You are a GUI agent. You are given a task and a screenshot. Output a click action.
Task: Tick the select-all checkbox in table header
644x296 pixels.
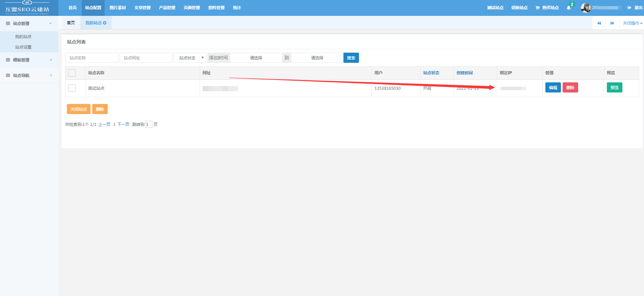click(72, 73)
